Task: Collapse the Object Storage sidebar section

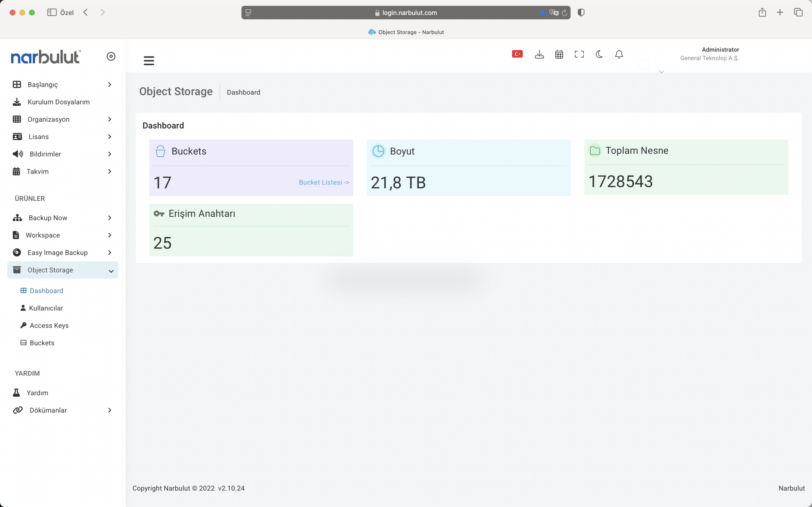Action: point(111,271)
